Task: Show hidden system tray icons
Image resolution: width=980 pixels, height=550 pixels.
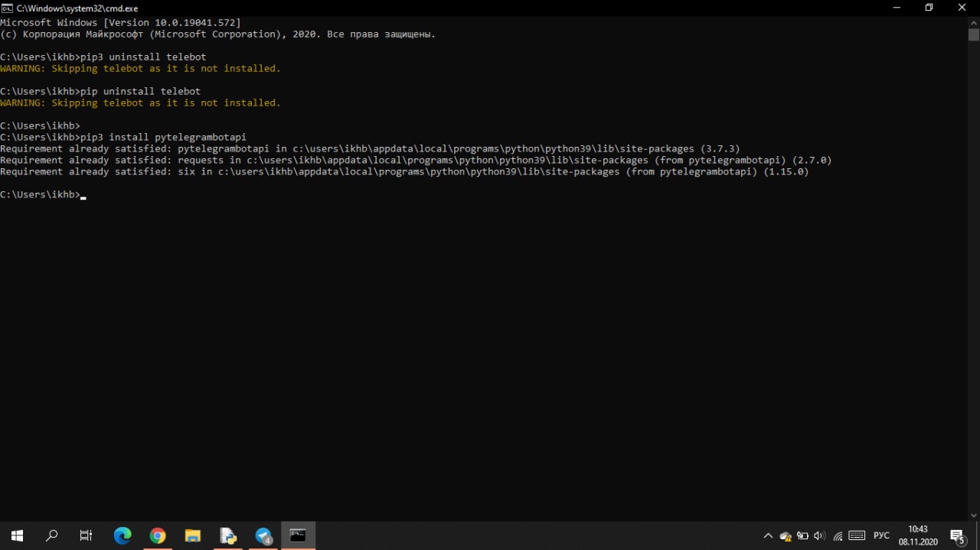Action: (768, 535)
